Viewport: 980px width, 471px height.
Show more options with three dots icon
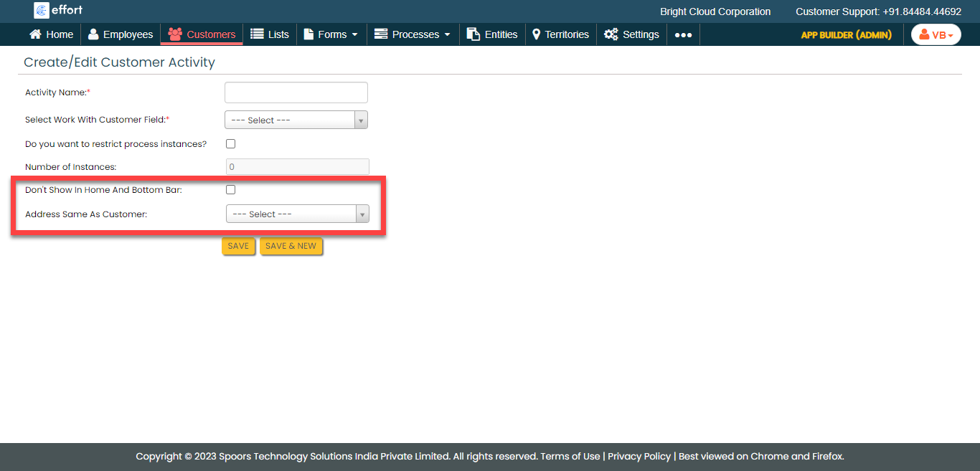pos(683,34)
